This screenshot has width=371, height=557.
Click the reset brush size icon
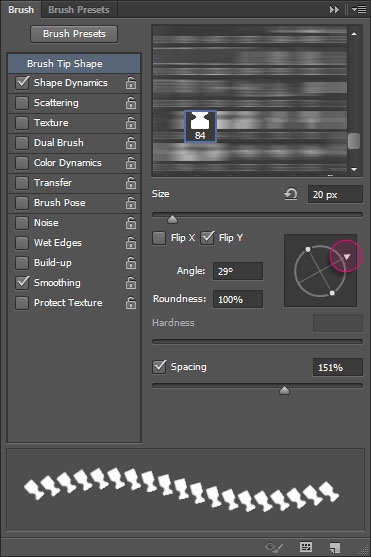point(291,194)
